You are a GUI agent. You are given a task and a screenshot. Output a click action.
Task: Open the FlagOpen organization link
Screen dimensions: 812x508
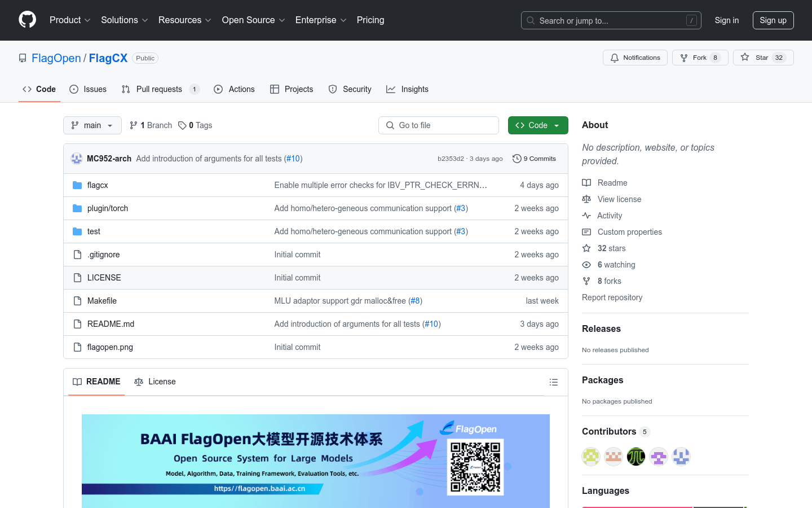point(56,58)
